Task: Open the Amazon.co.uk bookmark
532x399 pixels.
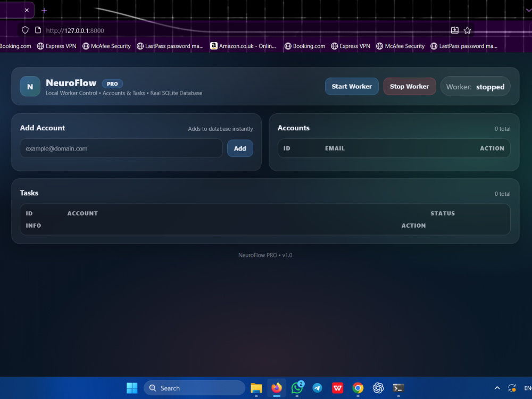Action: click(x=243, y=46)
